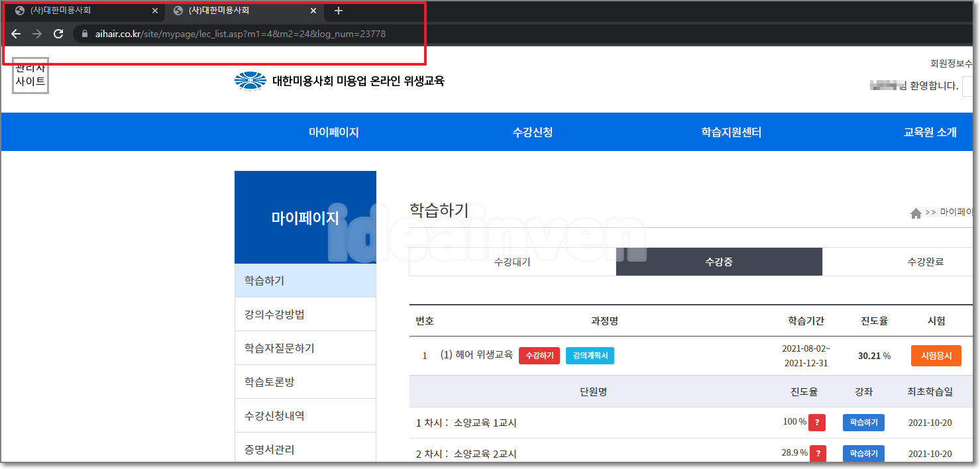
Task: Click the red question mark next to 100%
Action: [816, 422]
